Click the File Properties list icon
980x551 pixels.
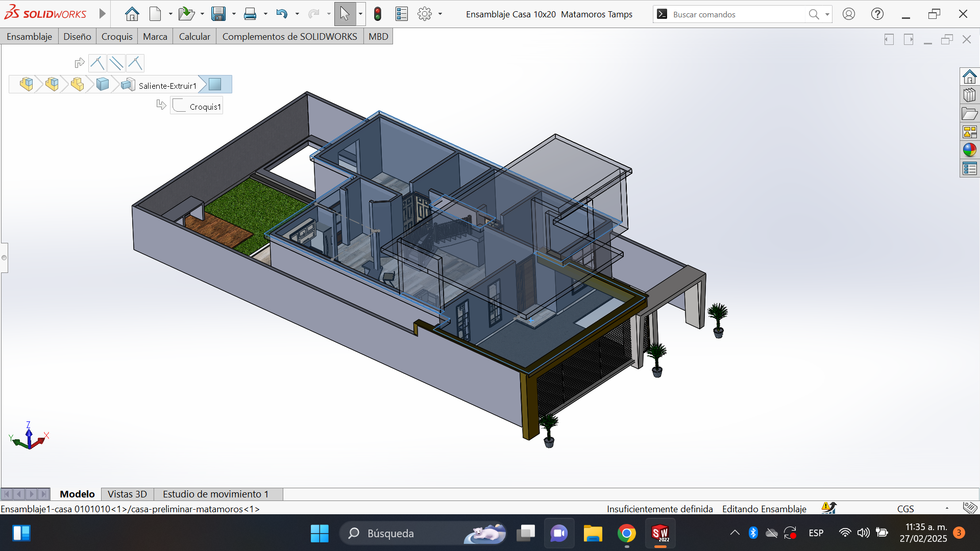pyautogui.click(x=402, y=14)
